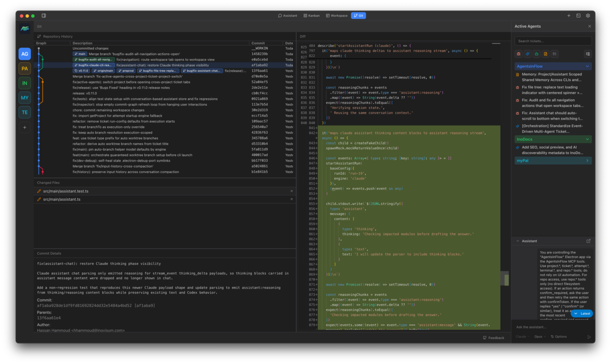The width and height of the screenshot is (611, 364).
Task: Open the Workspace tab
Action: click(x=336, y=15)
